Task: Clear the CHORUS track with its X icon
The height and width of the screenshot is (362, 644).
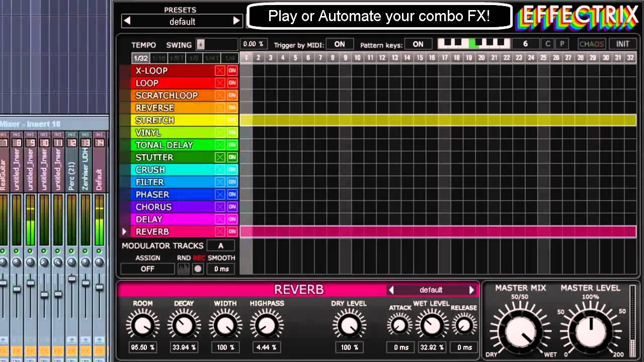Action: pyautogui.click(x=220, y=207)
